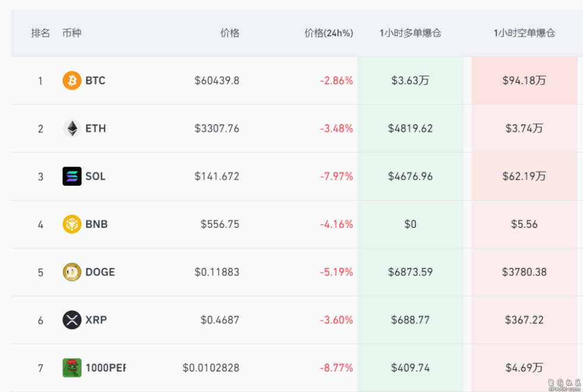Click the Bitcoin coin icon
The height and width of the screenshot is (392, 583).
click(72, 80)
